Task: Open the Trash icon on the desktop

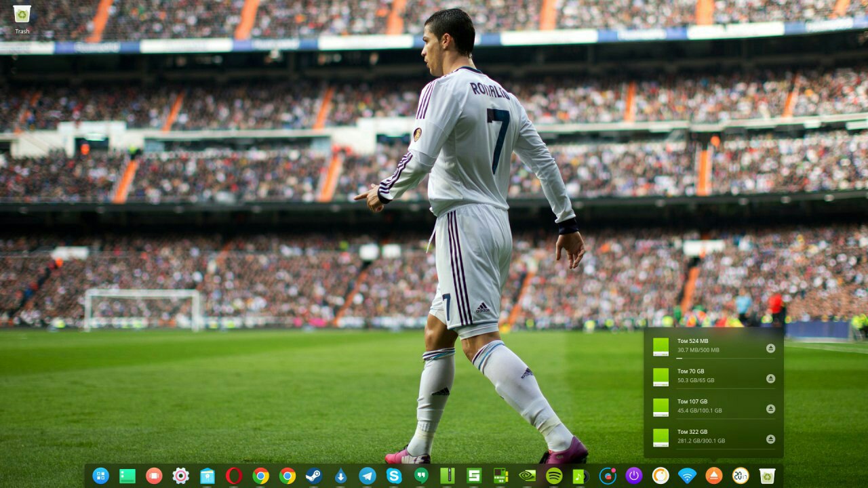Action: (22, 14)
